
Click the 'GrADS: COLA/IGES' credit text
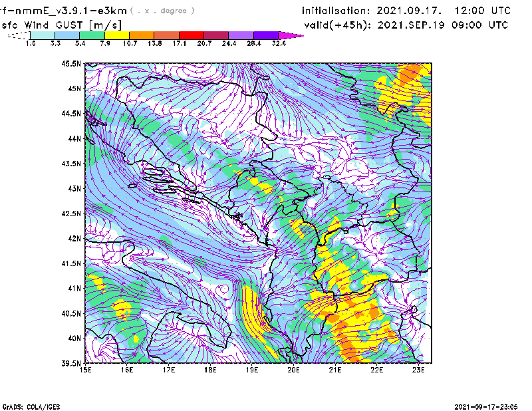(31, 407)
